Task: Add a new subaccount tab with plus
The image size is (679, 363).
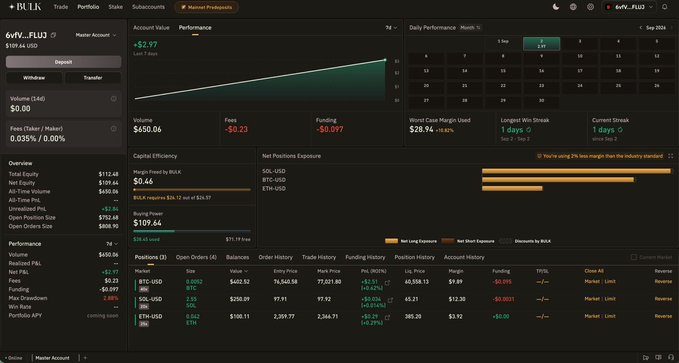Action: click(x=85, y=358)
